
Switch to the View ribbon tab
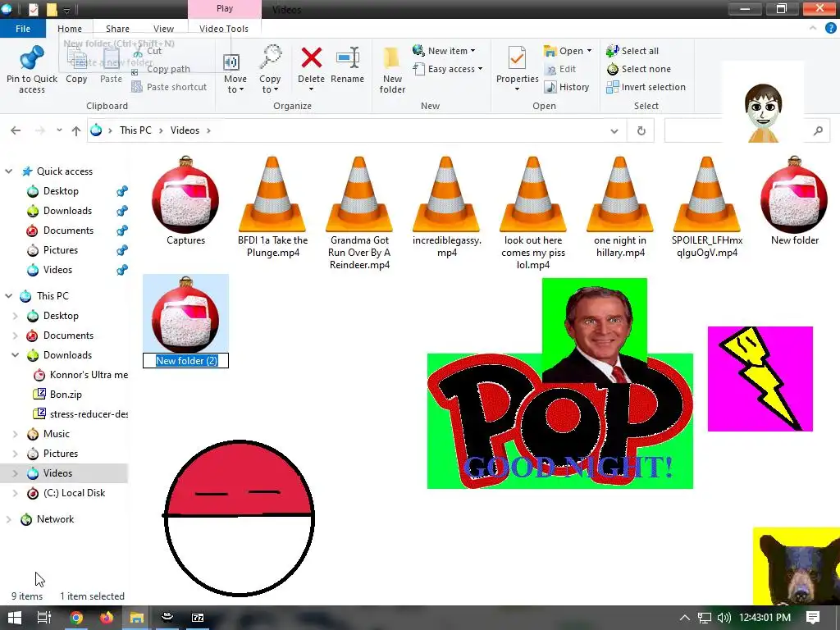[x=163, y=29]
